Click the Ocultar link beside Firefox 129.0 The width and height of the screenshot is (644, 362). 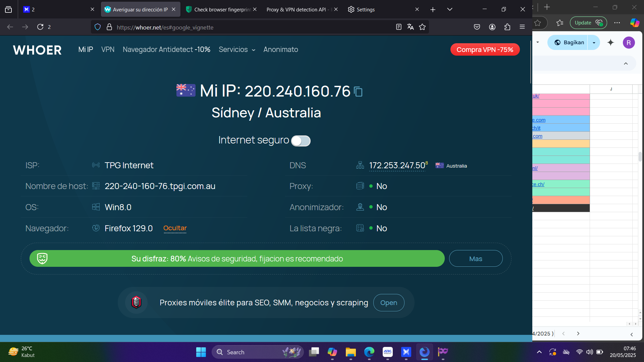point(175,228)
